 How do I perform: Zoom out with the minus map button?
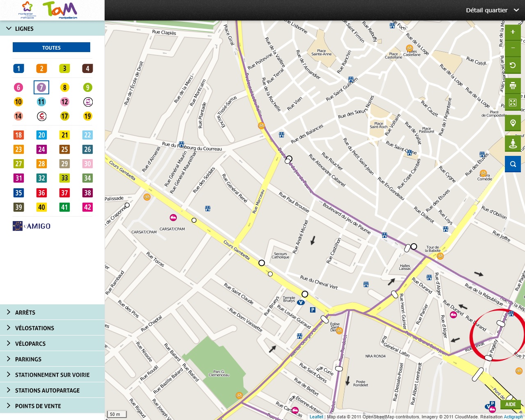point(513,48)
